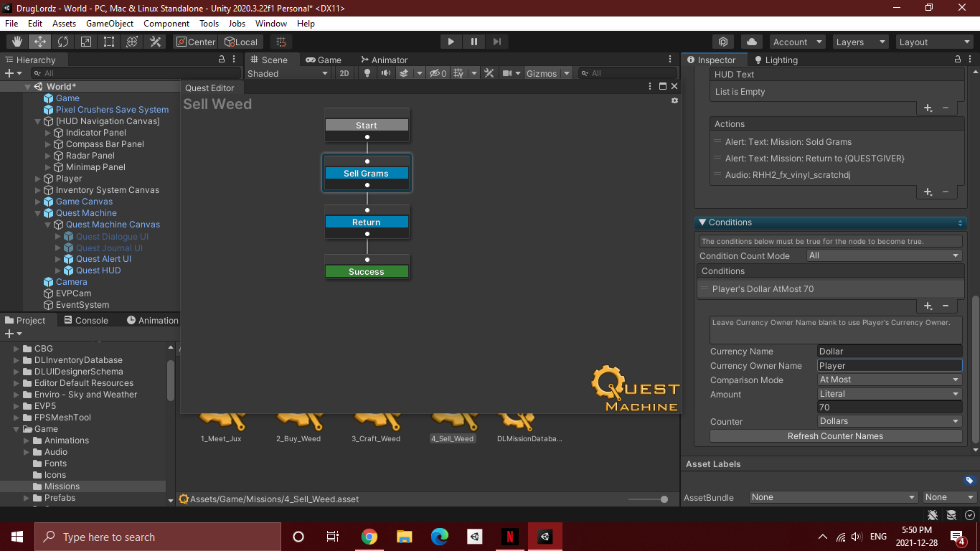Screen dimensions: 980x551
Task: Switch to the Game tab
Action: [x=324, y=60]
